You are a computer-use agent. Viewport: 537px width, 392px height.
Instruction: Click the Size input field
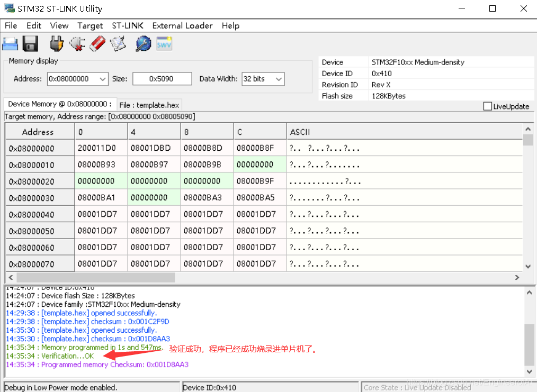point(162,79)
